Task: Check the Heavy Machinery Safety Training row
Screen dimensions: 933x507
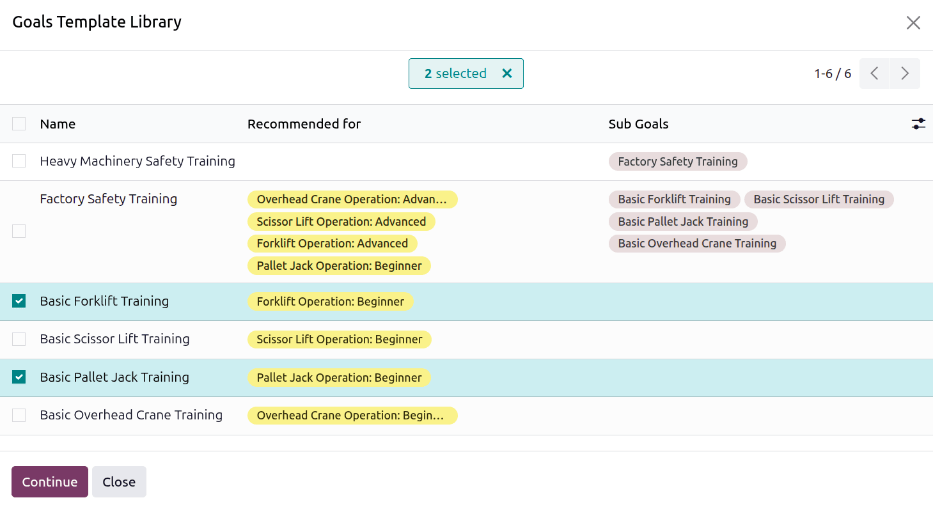Action: click(x=19, y=161)
